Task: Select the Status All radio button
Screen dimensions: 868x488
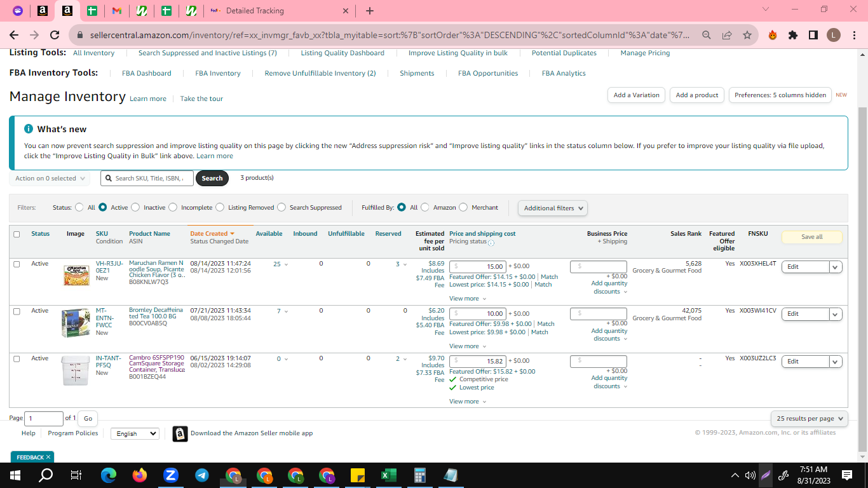Action: pyautogui.click(x=79, y=207)
